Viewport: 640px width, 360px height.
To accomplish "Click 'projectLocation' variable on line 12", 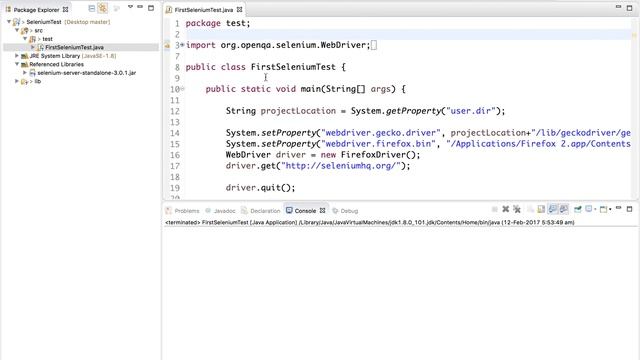I will [x=298, y=111].
